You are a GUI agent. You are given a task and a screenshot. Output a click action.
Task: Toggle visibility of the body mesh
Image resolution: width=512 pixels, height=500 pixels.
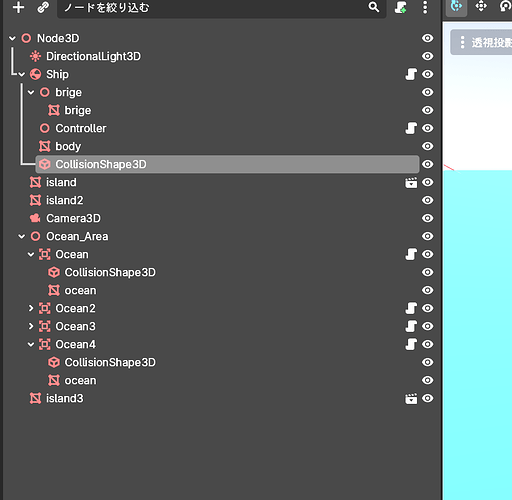[x=427, y=146]
